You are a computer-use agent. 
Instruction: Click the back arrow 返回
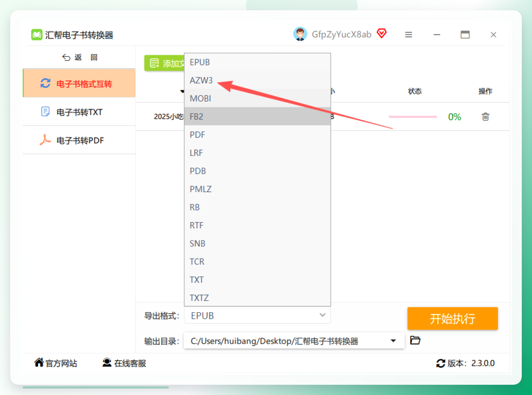(x=80, y=57)
